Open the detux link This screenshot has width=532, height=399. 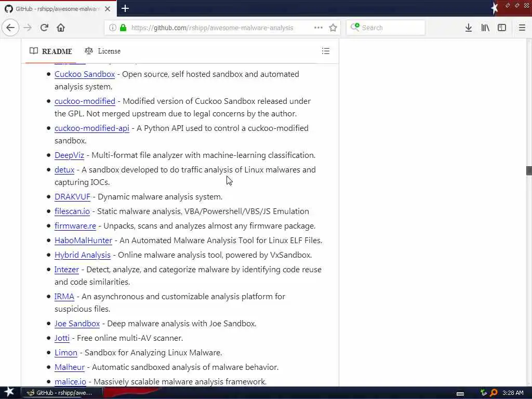[x=64, y=170]
